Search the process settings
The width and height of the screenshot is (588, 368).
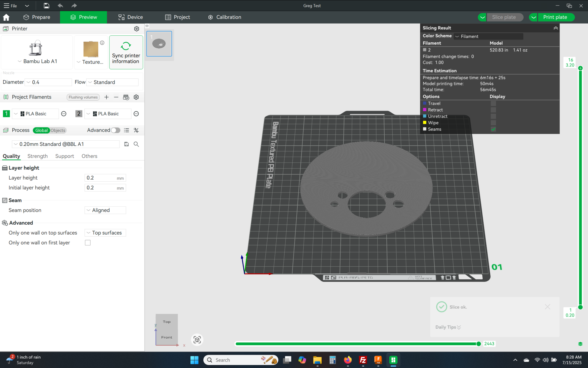136,144
